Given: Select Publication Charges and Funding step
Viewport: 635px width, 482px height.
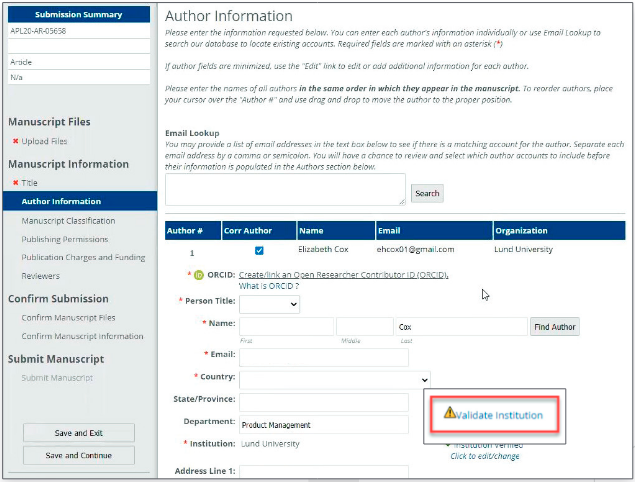Looking at the screenshot, I should [83, 257].
